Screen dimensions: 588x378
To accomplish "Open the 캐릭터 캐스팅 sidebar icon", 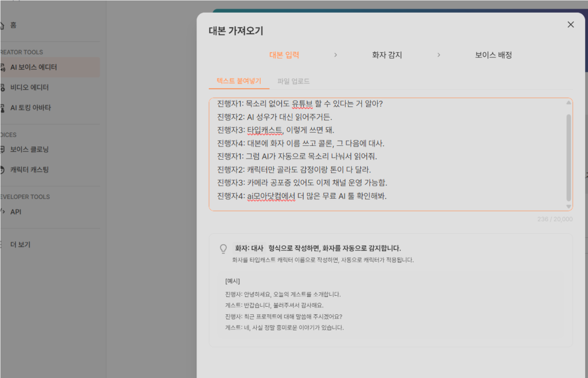I will [x=2, y=169].
